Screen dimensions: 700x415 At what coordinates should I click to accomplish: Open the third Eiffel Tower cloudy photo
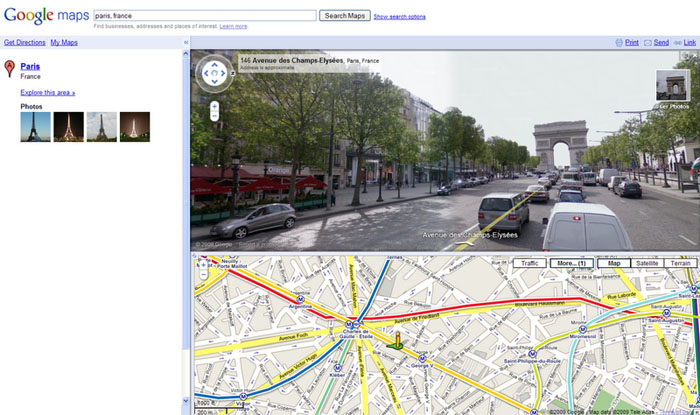coord(102,127)
